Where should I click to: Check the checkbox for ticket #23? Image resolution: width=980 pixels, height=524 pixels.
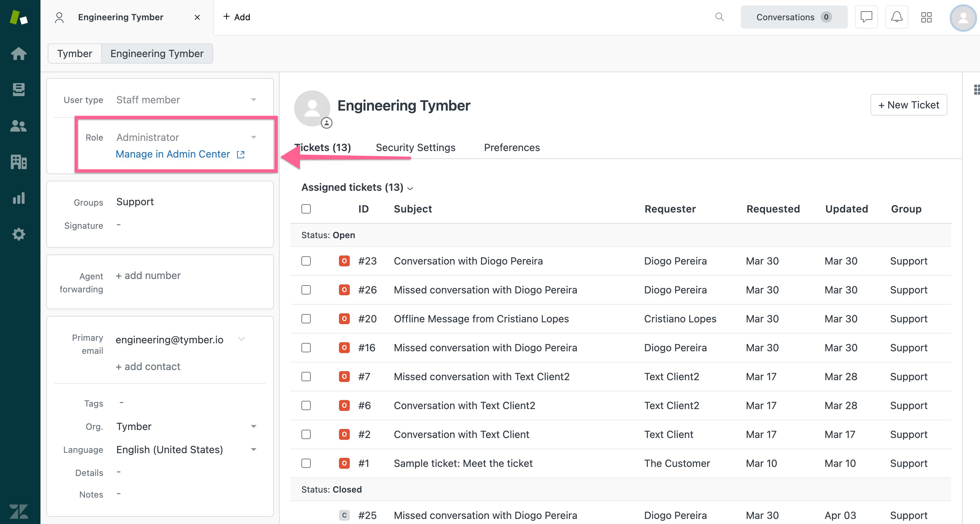(x=306, y=261)
